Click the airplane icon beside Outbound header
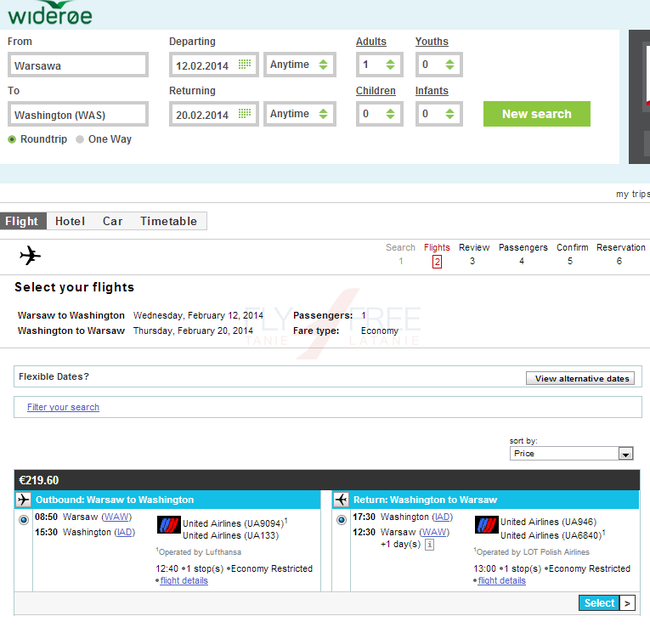 click(x=24, y=500)
